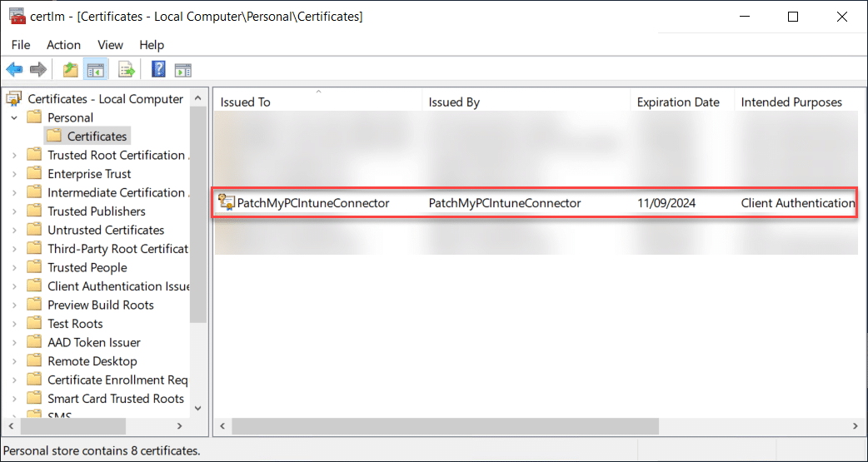The image size is (868, 462).
Task: Open the Action menu
Action: click(x=63, y=45)
